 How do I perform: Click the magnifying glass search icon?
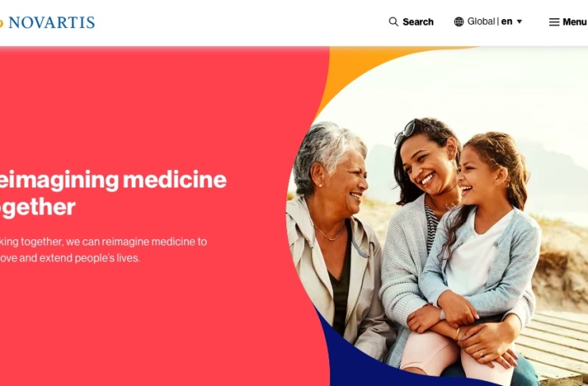pos(394,21)
